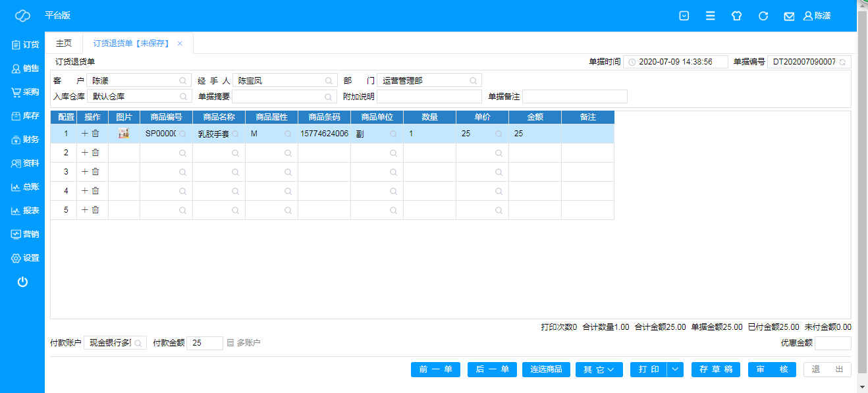Open the 设置 sidebar module
Screen dimensions: 868x393
pos(25,258)
